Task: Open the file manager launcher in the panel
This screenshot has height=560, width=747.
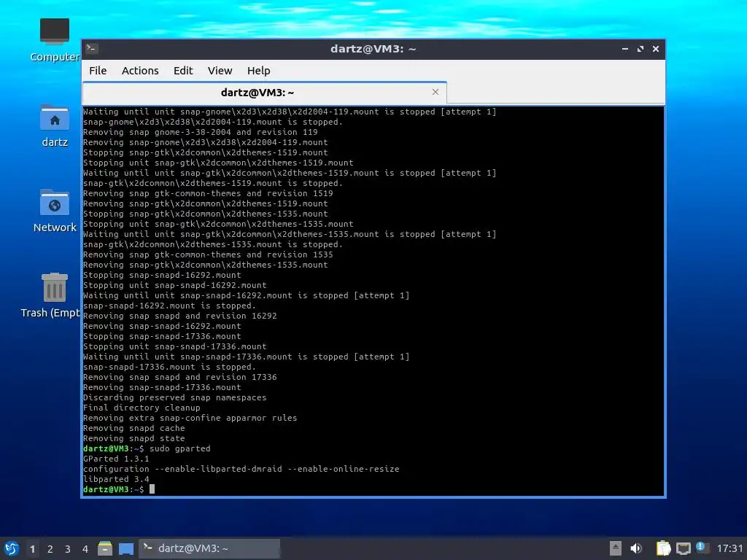Action: pyautogui.click(x=105, y=548)
